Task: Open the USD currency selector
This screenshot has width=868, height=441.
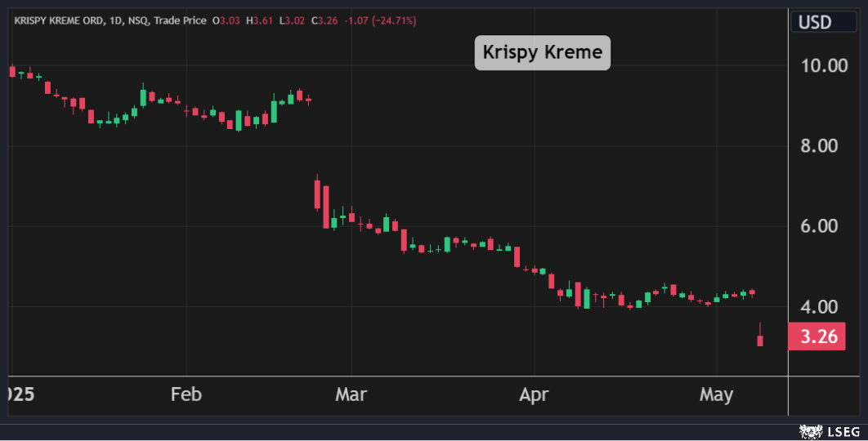Action: coord(814,22)
